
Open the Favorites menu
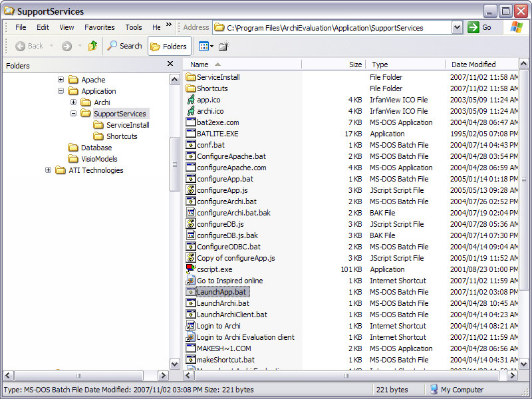coord(99,27)
